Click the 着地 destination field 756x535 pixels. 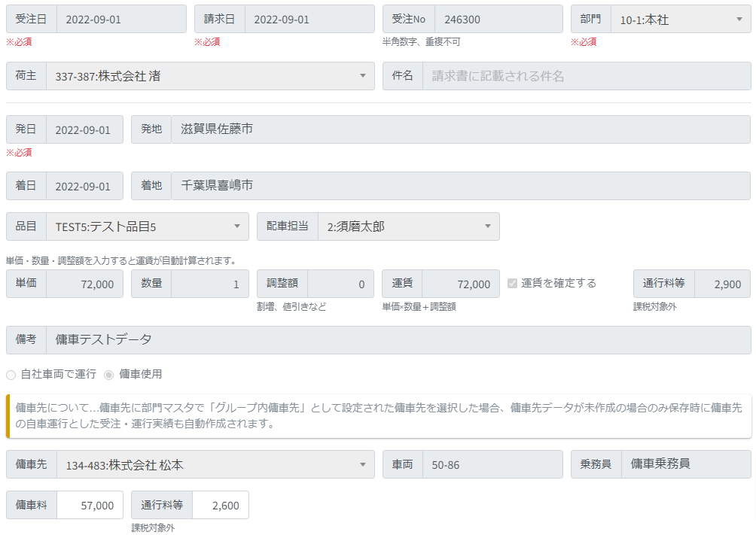pyautogui.click(x=460, y=185)
